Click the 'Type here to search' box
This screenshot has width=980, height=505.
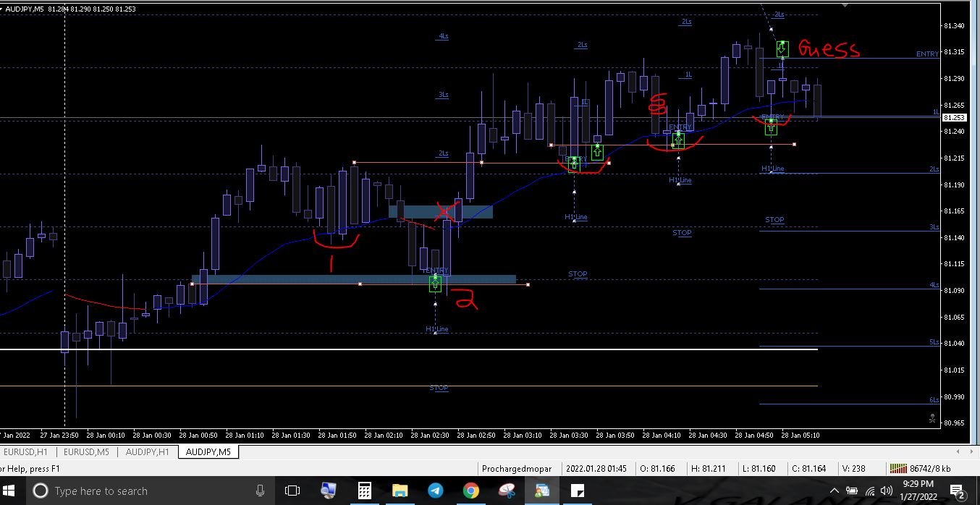[145, 491]
